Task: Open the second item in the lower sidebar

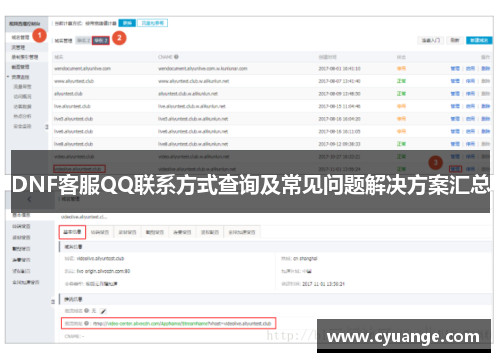Action: point(21,226)
